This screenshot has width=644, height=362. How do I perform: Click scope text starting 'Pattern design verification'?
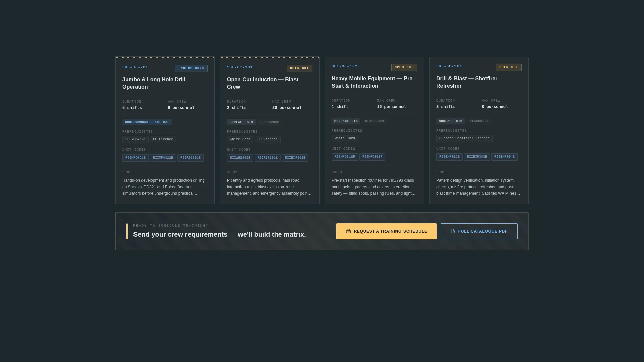[478, 187]
